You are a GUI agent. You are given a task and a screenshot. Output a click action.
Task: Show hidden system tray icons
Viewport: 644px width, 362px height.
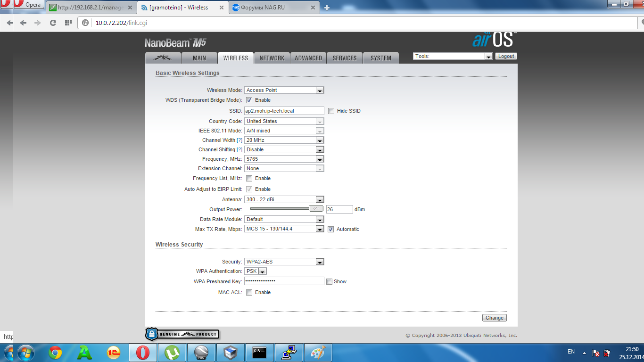584,353
